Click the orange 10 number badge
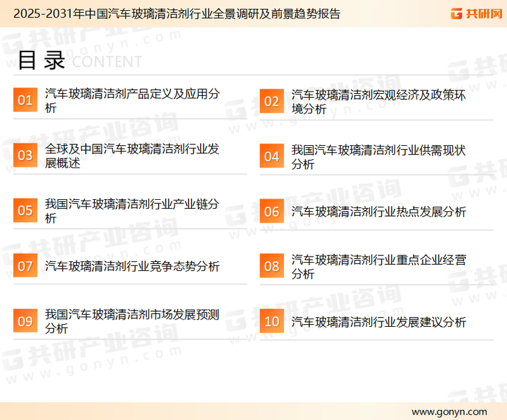This screenshot has height=420, width=507. tap(272, 321)
